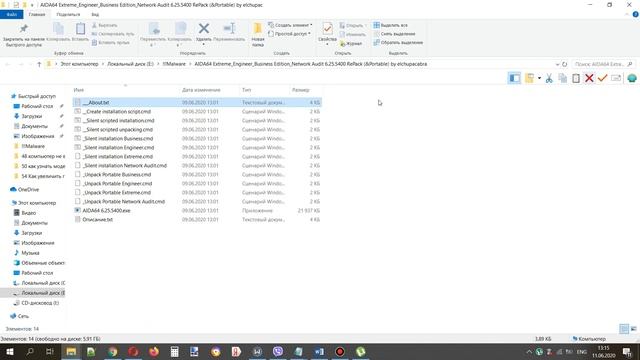
Task: Open Music (Музыка) in the navigation pane
Action: pos(27,253)
